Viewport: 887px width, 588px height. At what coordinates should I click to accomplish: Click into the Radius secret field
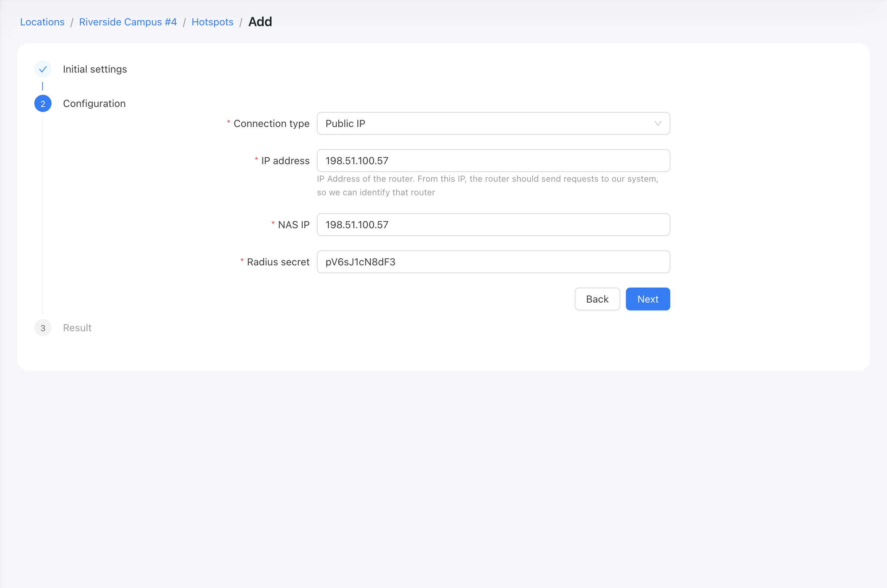[493, 262]
